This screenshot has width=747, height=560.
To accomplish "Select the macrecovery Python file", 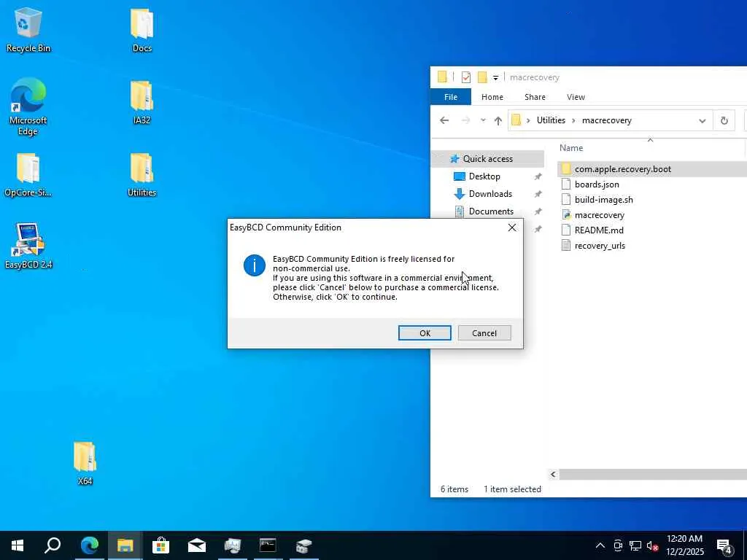I will tap(592, 215).
